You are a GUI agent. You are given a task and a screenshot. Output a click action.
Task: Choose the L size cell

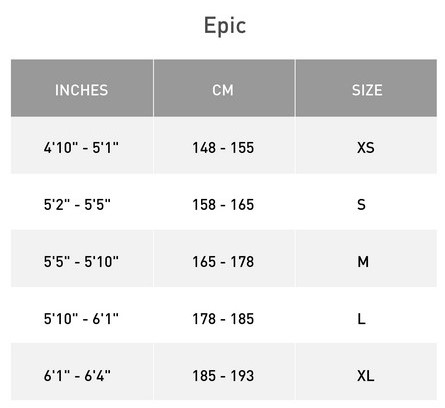pyautogui.click(x=366, y=315)
